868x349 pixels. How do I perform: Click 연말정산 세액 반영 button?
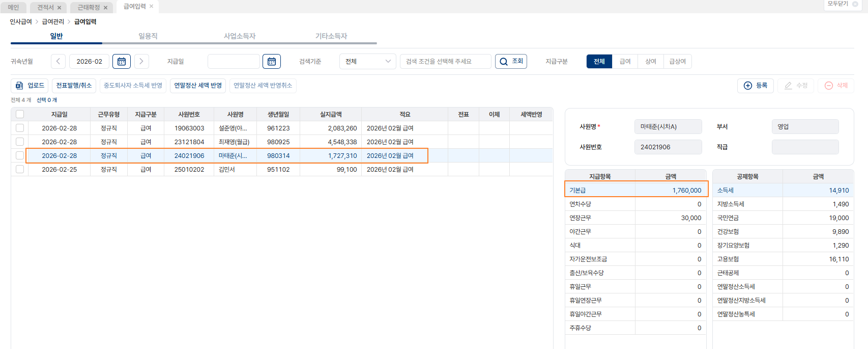tap(198, 86)
